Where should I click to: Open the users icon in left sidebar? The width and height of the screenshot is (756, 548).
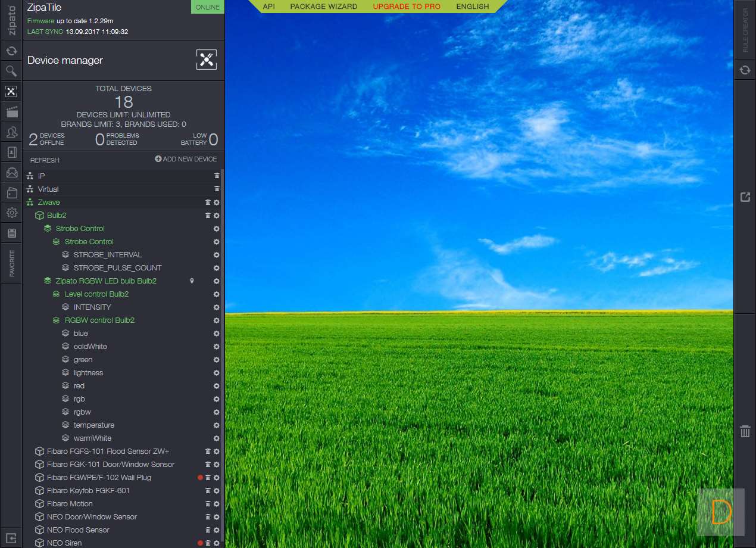pos(11,132)
